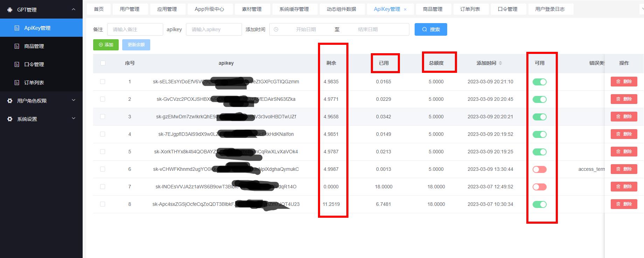Image resolution: width=644 pixels, height=258 pixels.
Task: Switch to the 用户管理 tab
Action: pyautogui.click(x=130, y=9)
